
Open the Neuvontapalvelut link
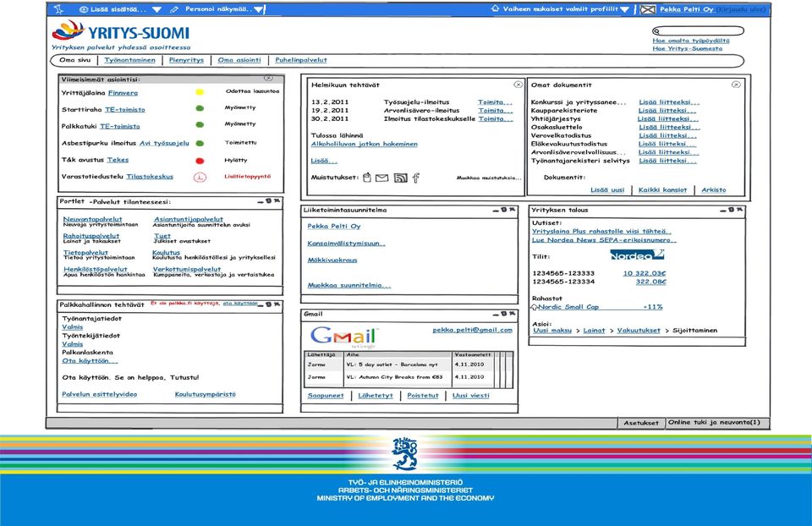coord(93,219)
